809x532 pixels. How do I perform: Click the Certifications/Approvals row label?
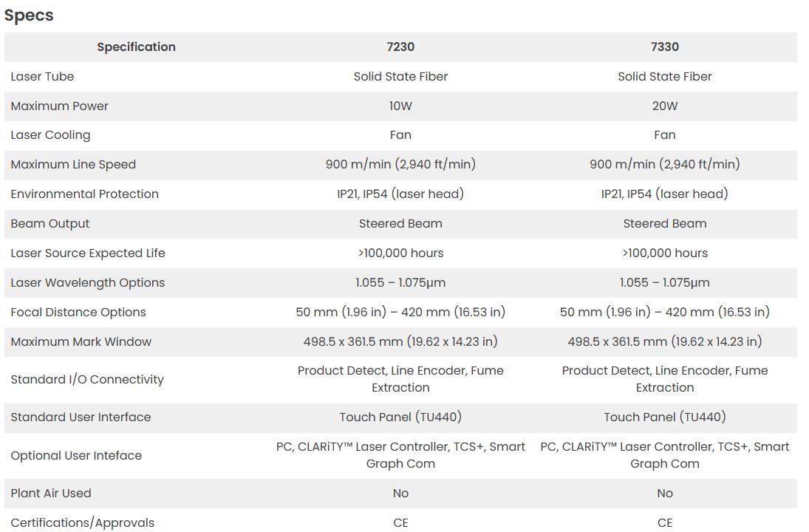click(83, 522)
